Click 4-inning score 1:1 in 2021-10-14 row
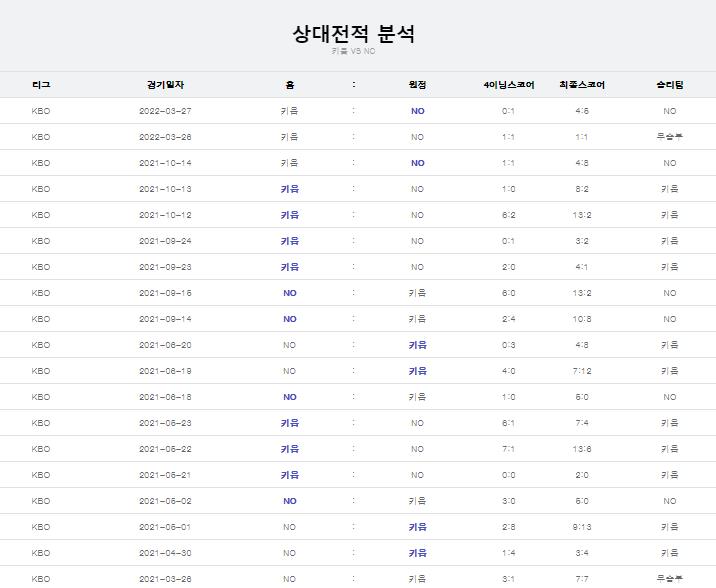This screenshot has height=588, width=716. pos(509,163)
